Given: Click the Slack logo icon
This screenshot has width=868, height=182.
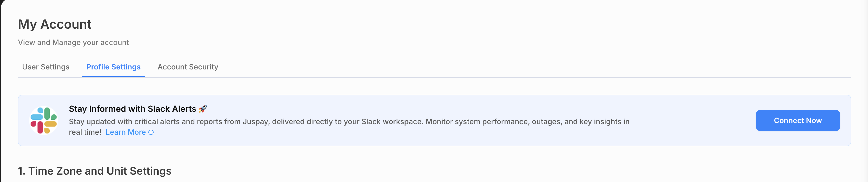Looking at the screenshot, I should pyautogui.click(x=44, y=120).
